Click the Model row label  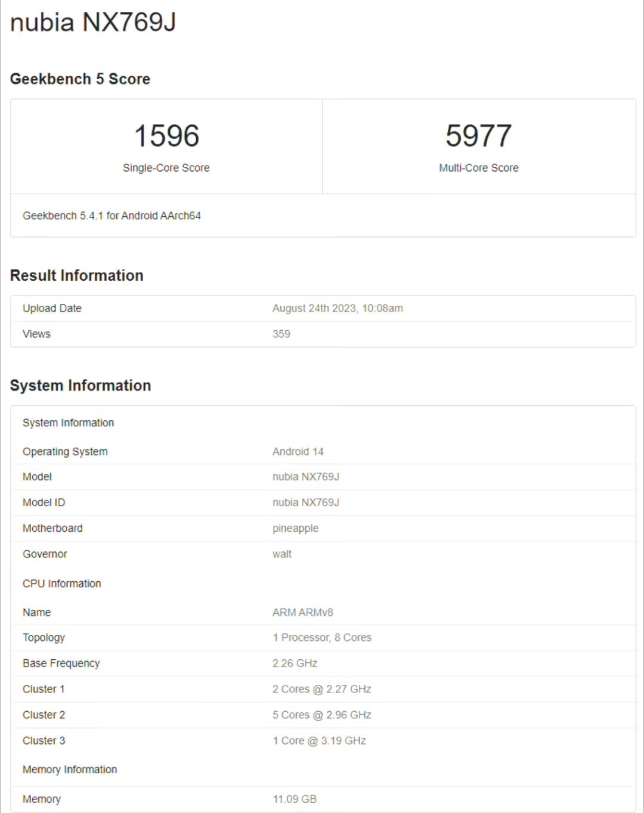tap(37, 477)
